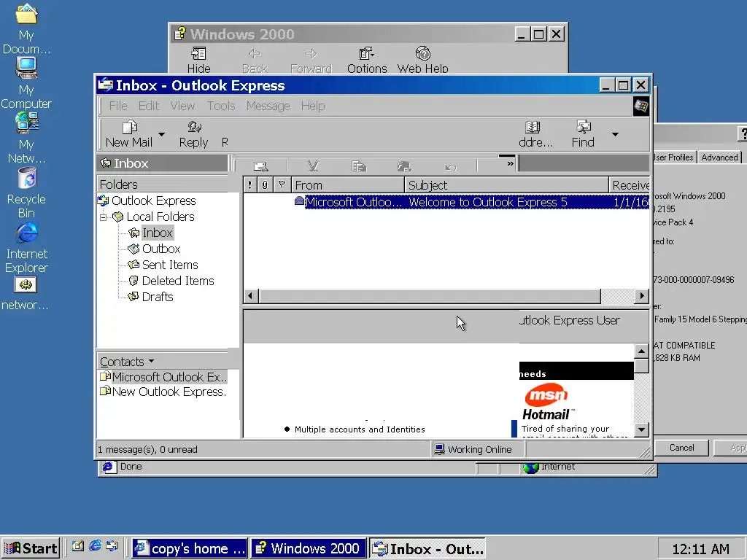Click the copy icon in views bar

coord(358,166)
